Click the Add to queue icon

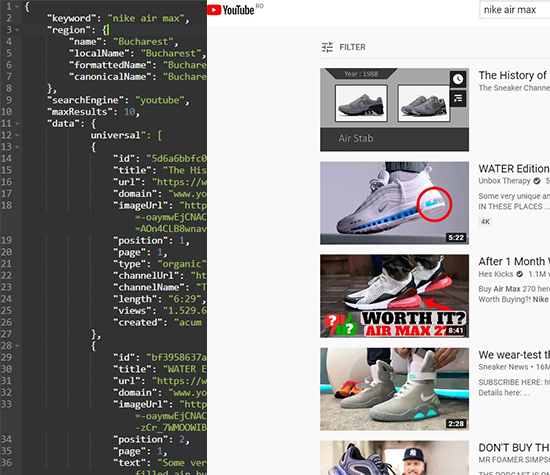458,99
